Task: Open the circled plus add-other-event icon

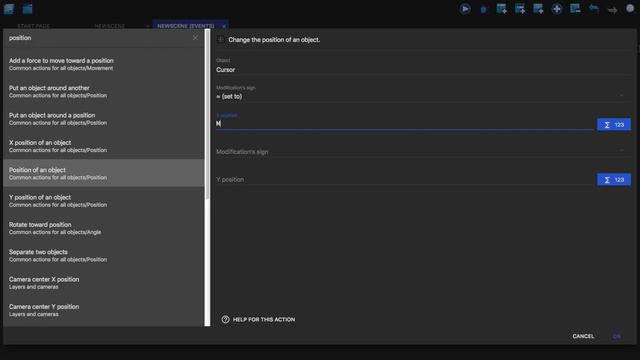Action: coord(557,9)
